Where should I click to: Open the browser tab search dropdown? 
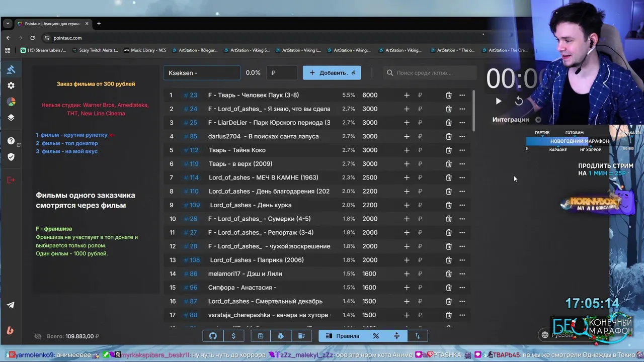pyautogui.click(x=7, y=24)
